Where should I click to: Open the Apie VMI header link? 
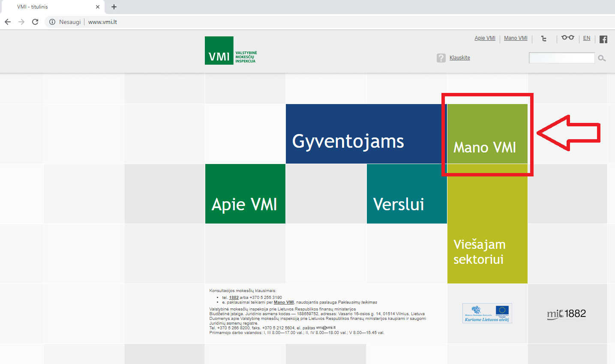click(x=485, y=38)
